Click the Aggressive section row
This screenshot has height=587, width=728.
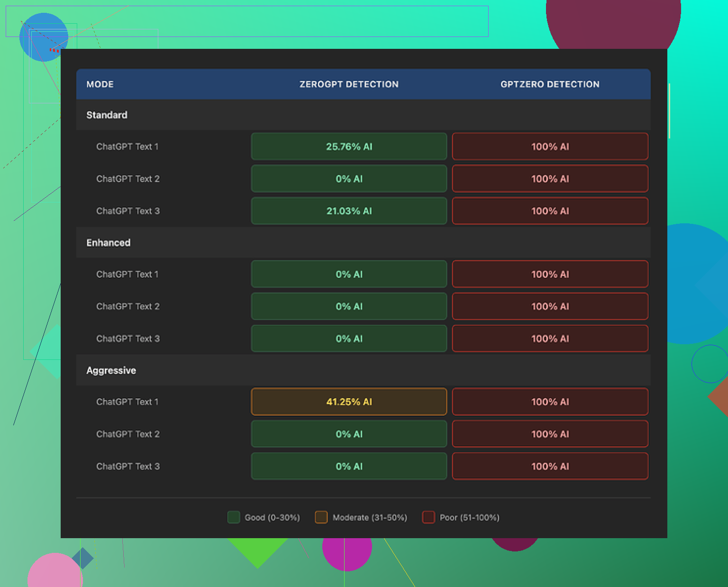pyautogui.click(x=111, y=370)
